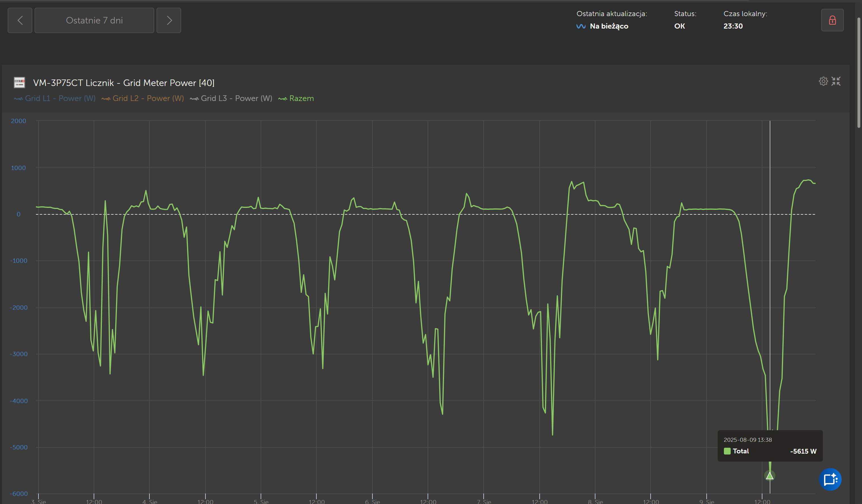Click the OK status value
This screenshot has width=862, height=504.
click(679, 26)
